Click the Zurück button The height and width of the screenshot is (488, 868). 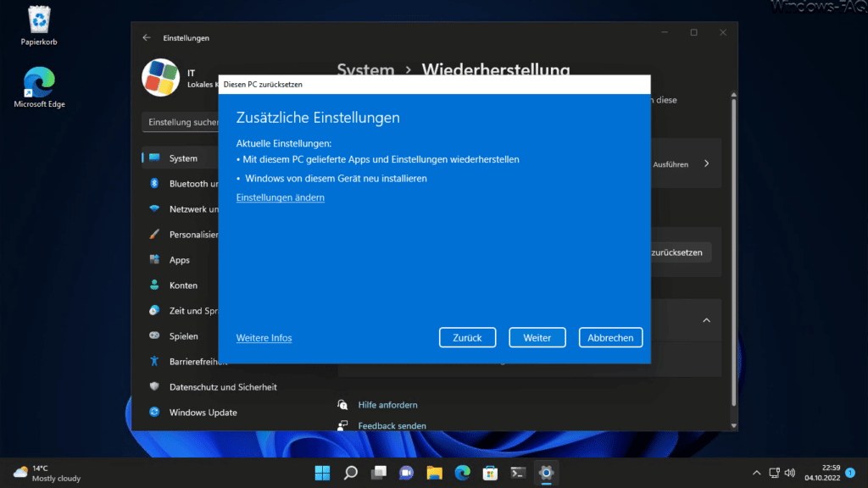pyautogui.click(x=467, y=337)
